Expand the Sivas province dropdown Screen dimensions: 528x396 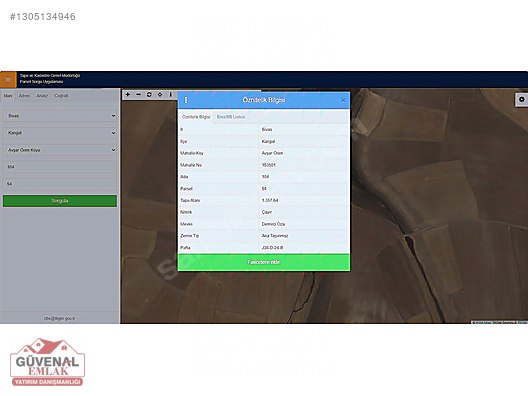pos(60,116)
